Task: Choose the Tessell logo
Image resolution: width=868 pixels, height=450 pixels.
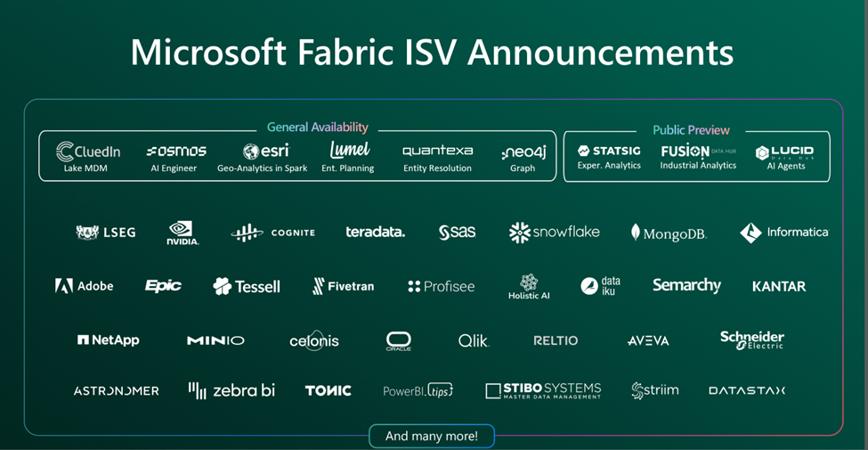Action: tap(247, 287)
